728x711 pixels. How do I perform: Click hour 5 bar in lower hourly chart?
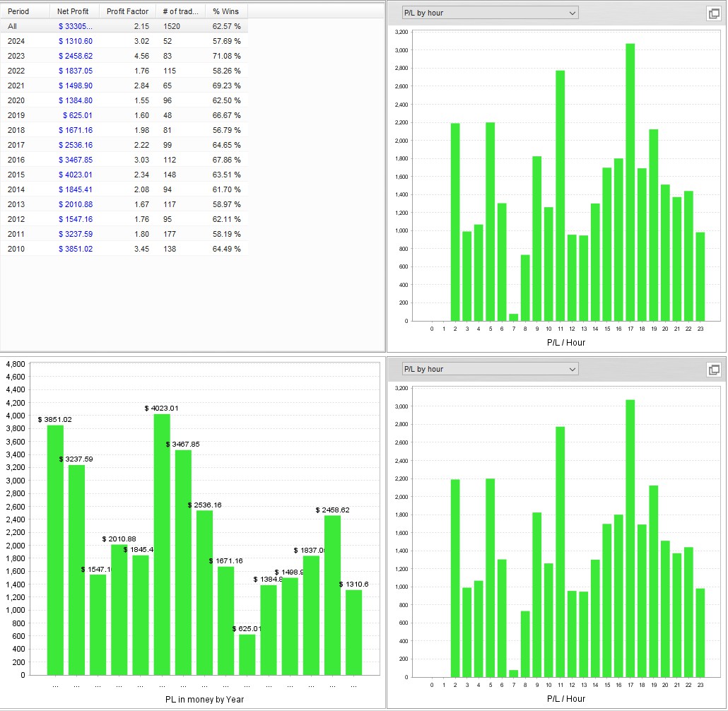click(x=491, y=577)
